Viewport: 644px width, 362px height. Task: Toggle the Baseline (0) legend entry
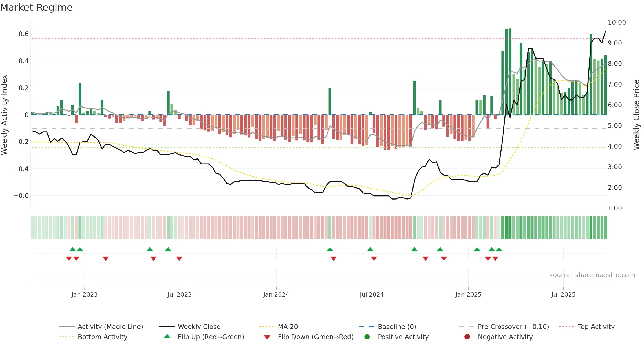pyautogui.click(x=387, y=327)
